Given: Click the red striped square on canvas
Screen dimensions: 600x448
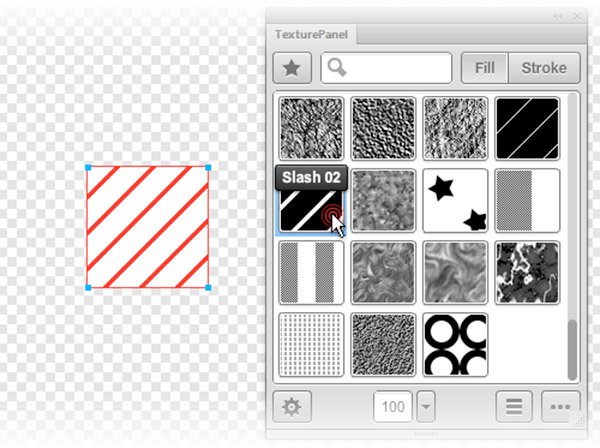Looking at the screenshot, I should [x=148, y=227].
